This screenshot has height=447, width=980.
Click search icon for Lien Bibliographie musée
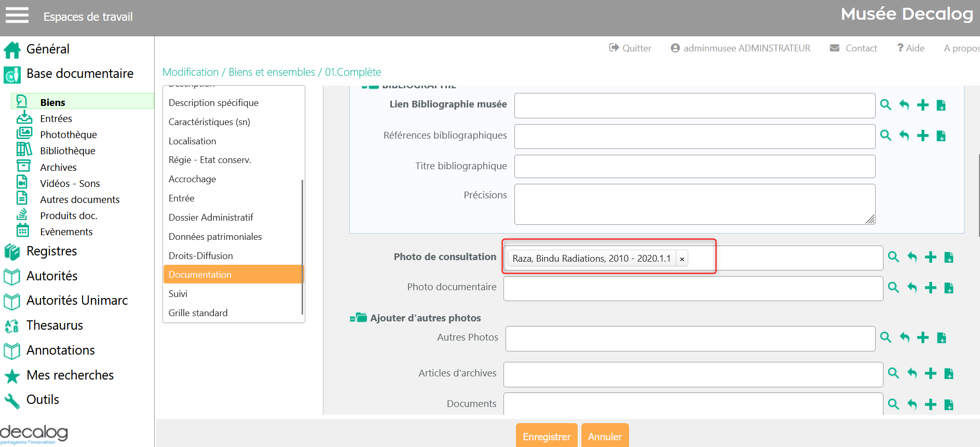[x=886, y=105]
